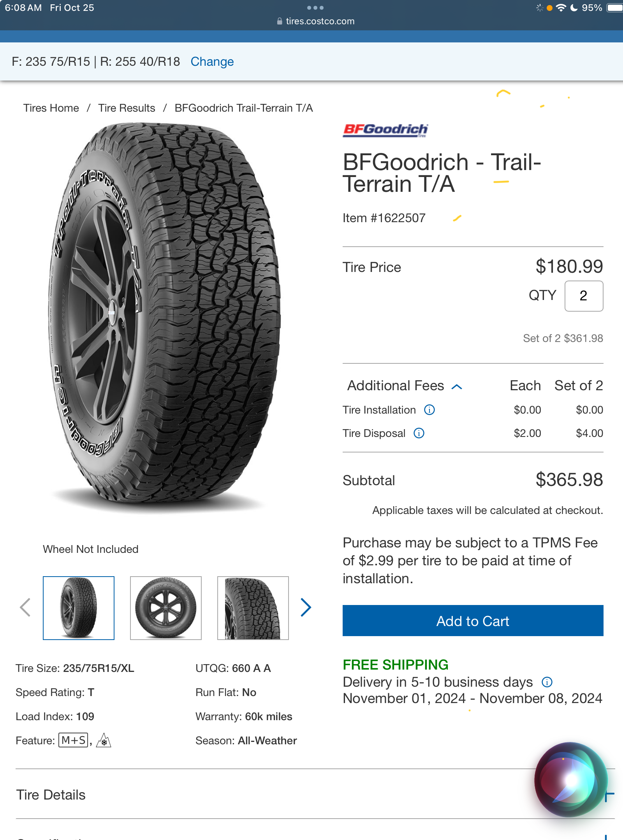This screenshot has width=623, height=840.
Task: Click the Tire Installation info icon
Action: coord(429,410)
